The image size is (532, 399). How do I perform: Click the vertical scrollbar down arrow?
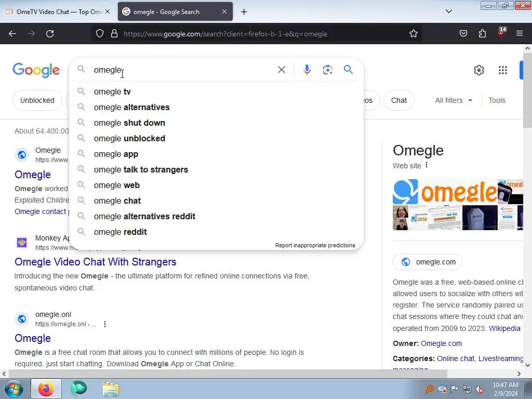[528, 365]
